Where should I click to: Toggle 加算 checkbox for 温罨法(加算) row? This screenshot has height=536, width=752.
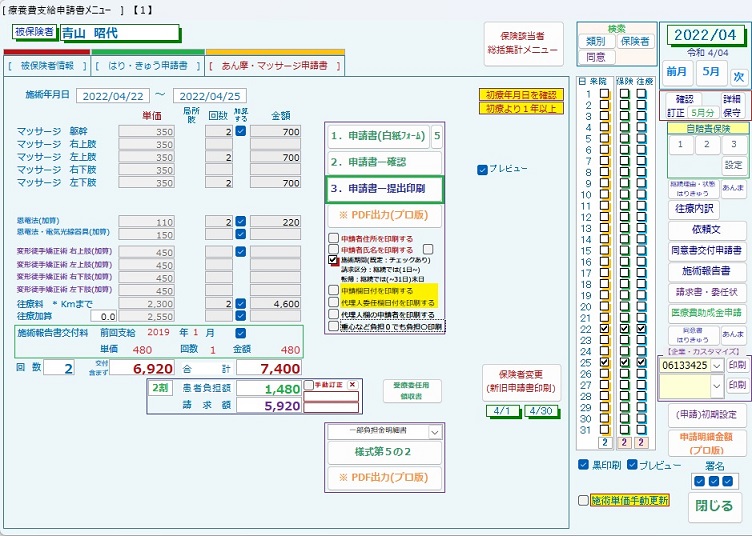click(x=241, y=221)
